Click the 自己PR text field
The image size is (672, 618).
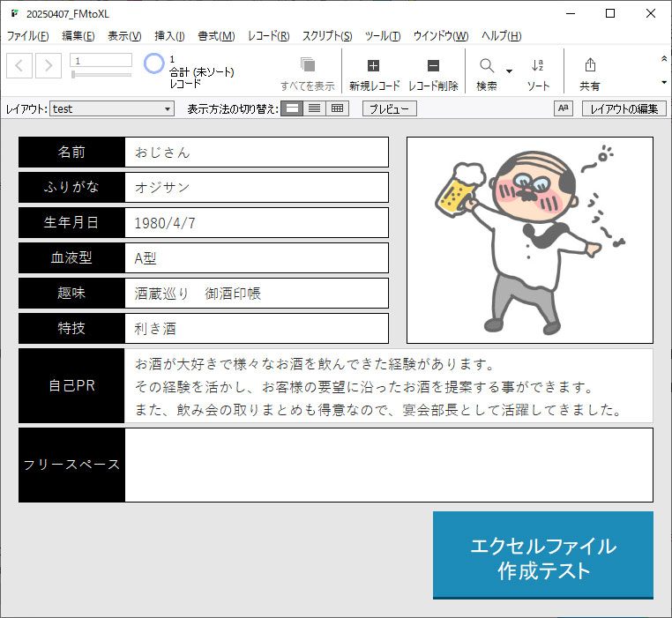pos(389,386)
